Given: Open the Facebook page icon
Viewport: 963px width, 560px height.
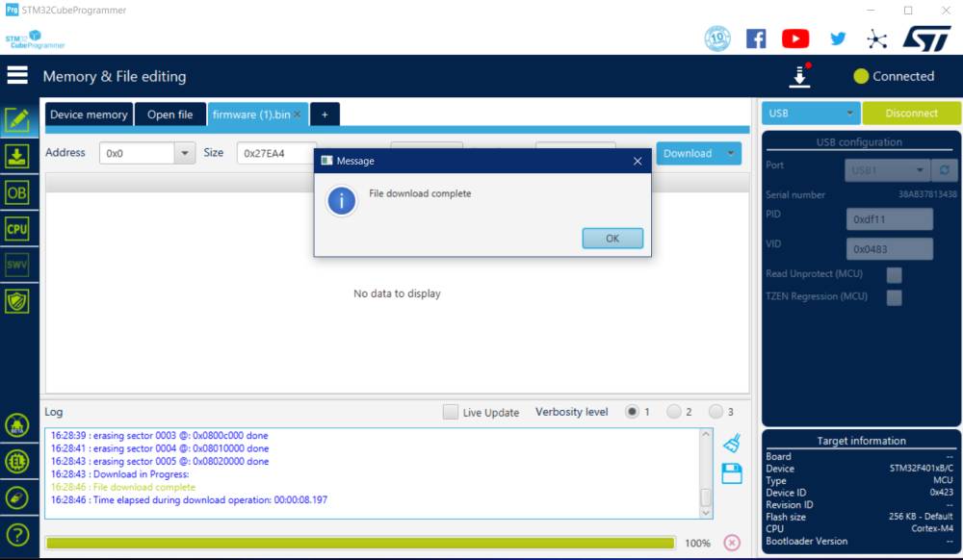Looking at the screenshot, I should (x=756, y=38).
